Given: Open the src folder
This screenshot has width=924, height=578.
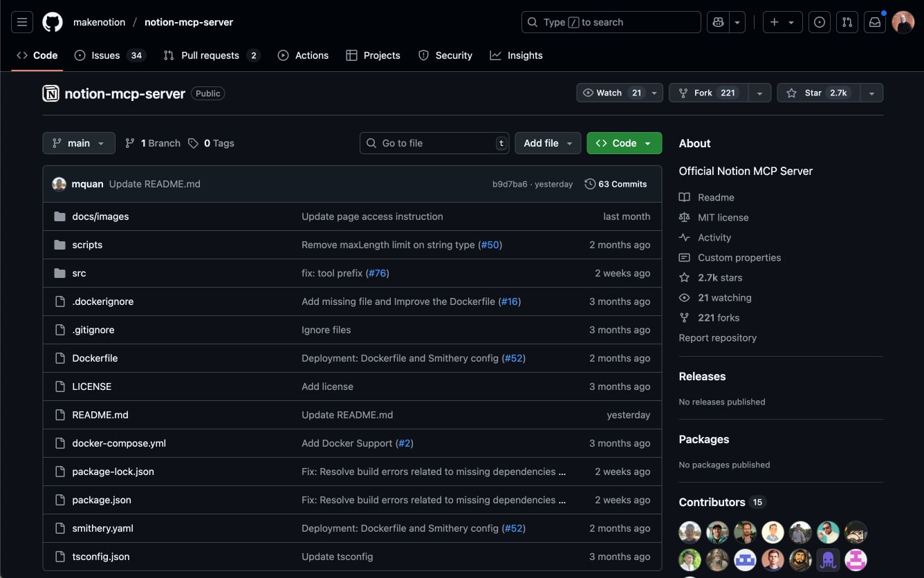Looking at the screenshot, I should point(79,273).
